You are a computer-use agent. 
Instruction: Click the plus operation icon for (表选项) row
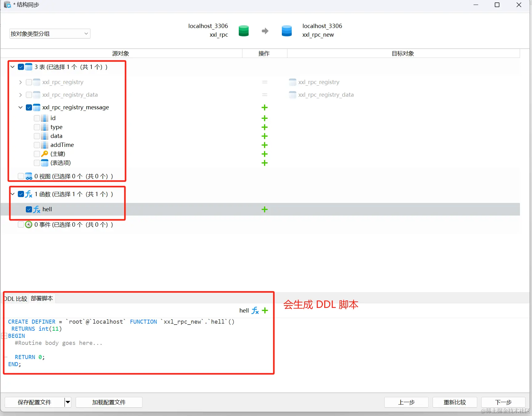tap(264, 163)
